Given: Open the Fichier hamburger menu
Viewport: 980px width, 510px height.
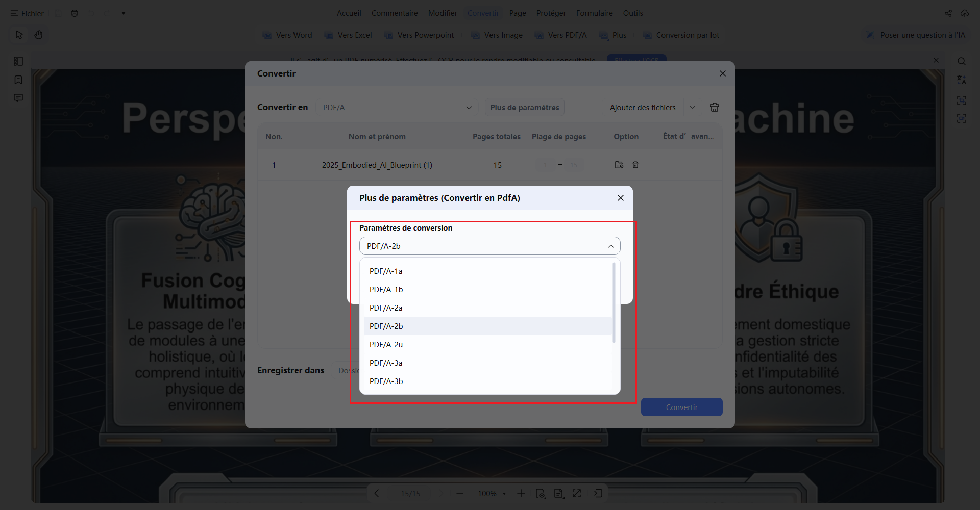Looking at the screenshot, I should (27, 13).
